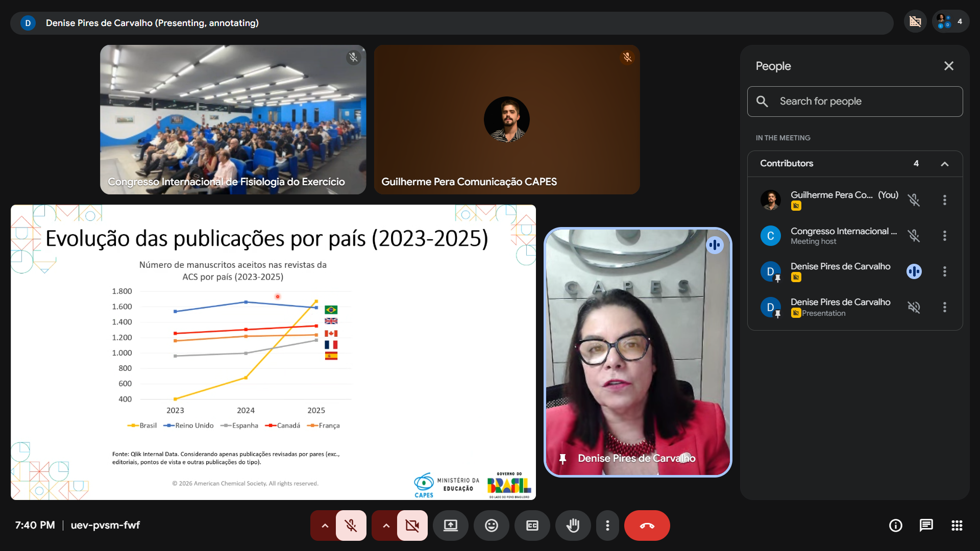The image size is (980, 551).
Task: Open the meeting details info icon
Action: point(895,525)
